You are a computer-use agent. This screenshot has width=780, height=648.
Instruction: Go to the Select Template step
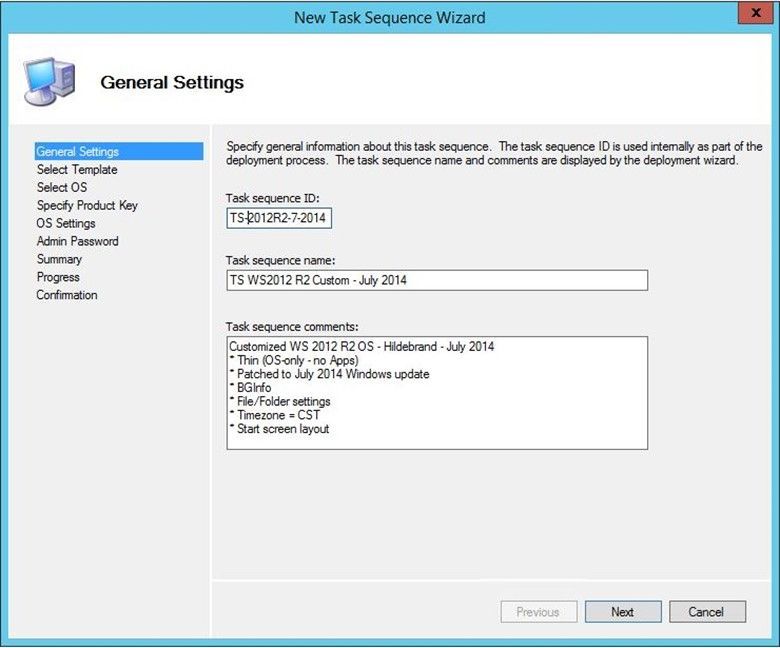(77, 169)
